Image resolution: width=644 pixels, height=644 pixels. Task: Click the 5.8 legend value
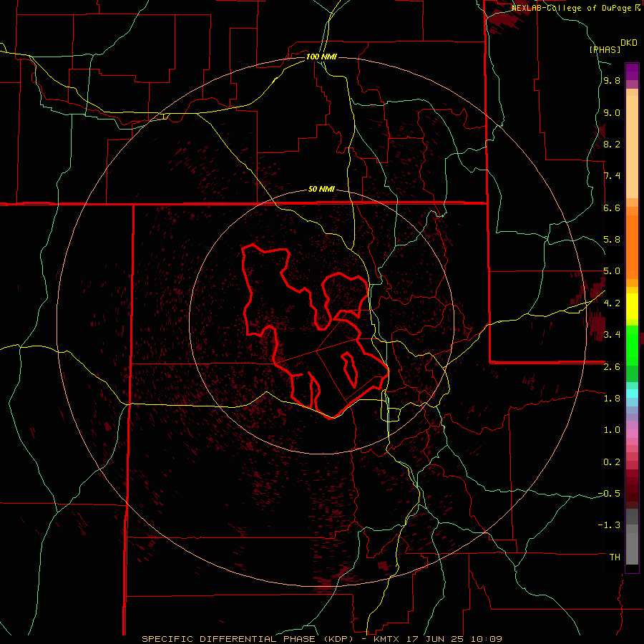612,240
